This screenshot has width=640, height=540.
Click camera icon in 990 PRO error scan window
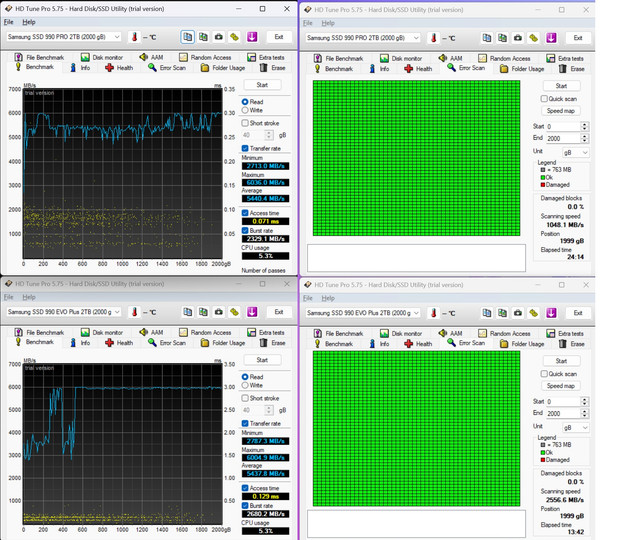pyautogui.click(x=518, y=38)
